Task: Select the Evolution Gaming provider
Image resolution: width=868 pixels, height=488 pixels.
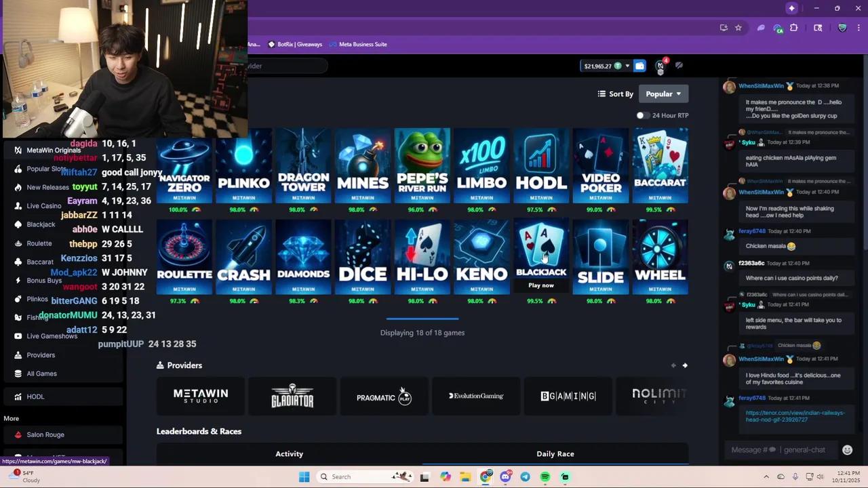Action: tap(476, 396)
